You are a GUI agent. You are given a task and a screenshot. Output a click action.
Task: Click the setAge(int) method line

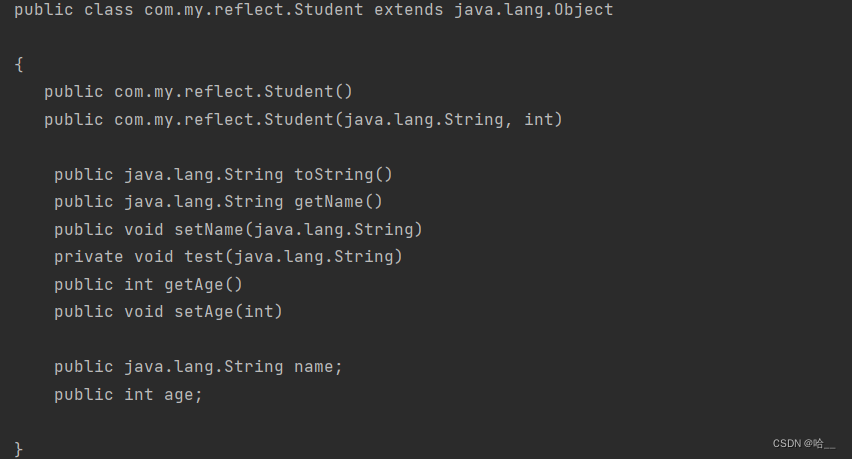pos(168,311)
